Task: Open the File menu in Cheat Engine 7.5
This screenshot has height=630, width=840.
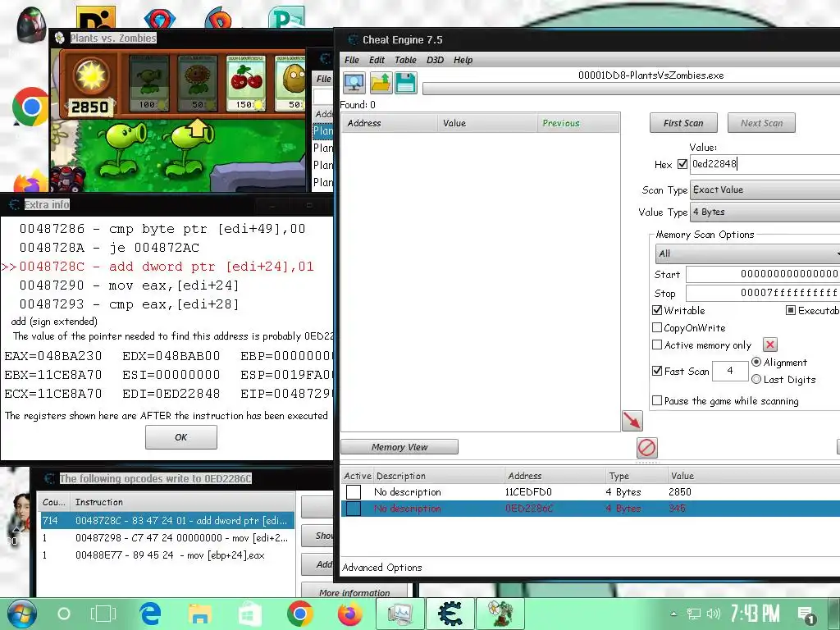Action: 351,60
